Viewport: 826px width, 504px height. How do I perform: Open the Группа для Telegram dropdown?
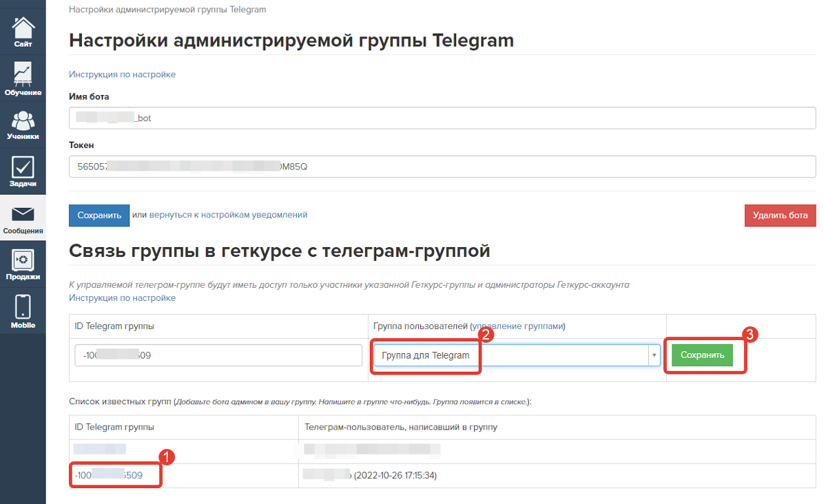coord(516,355)
